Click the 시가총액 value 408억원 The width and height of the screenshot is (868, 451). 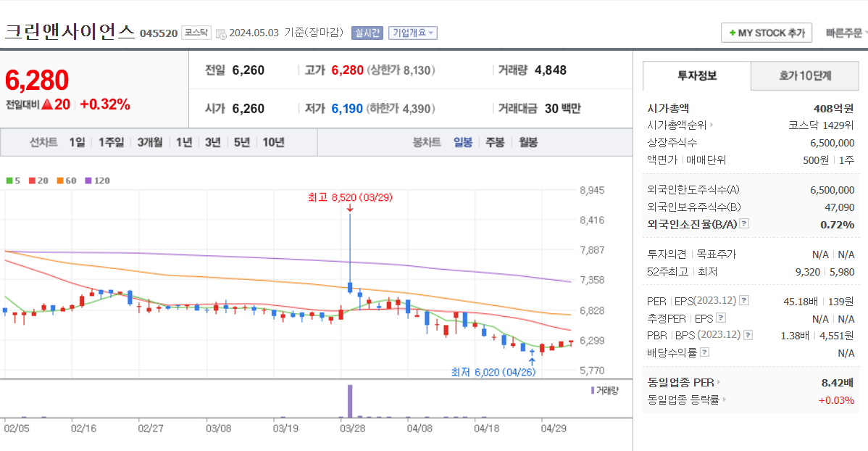coord(833,109)
